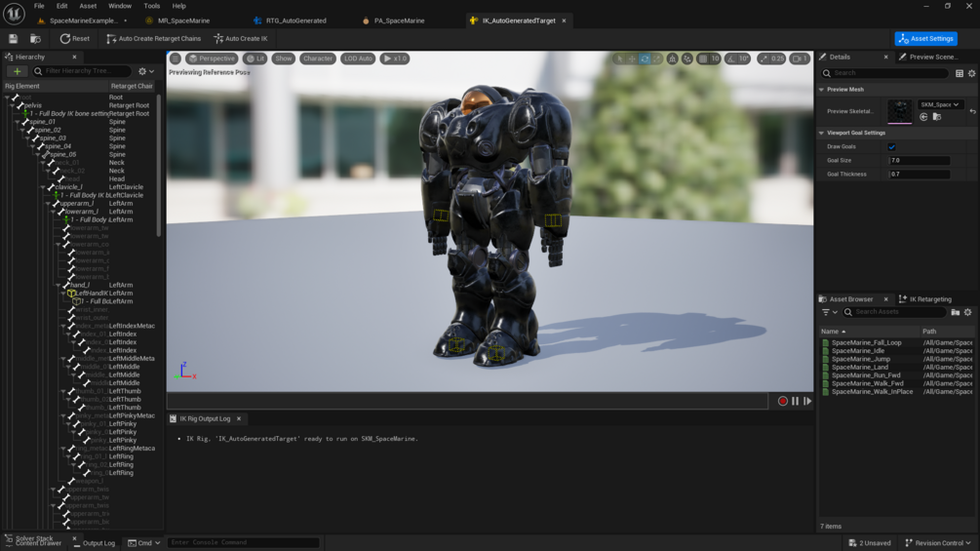The height and width of the screenshot is (551, 980).
Task: Select the Translate gizmo tool
Action: coord(632,59)
